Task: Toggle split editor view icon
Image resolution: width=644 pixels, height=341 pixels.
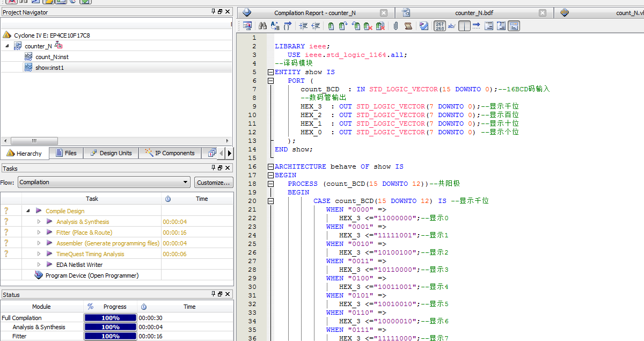Action: [x=465, y=25]
